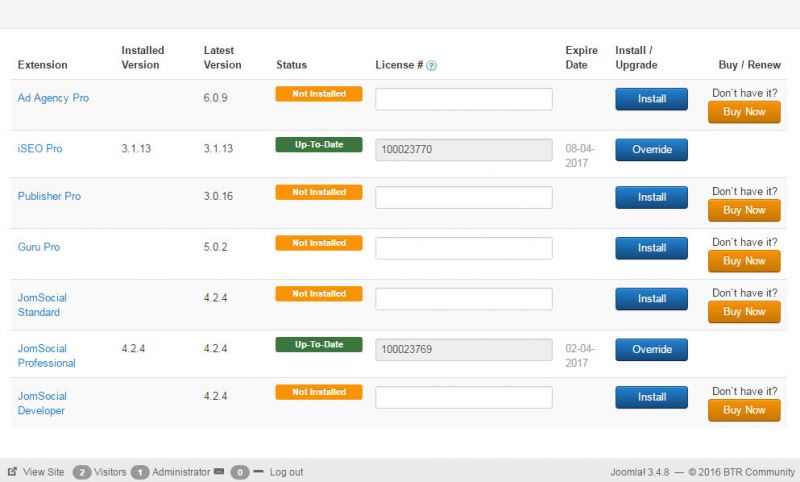The image size is (800, 482).
Task: Click the Up-To-Date badge for iSEO Pro
Action: (319, 144)
